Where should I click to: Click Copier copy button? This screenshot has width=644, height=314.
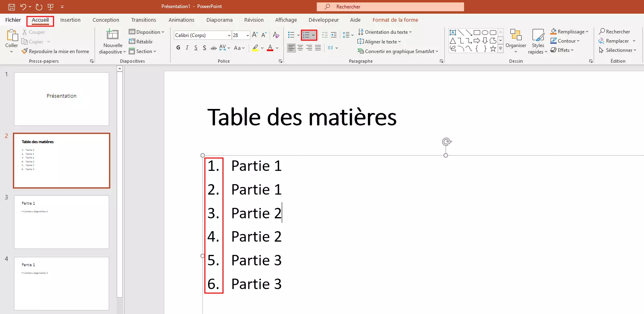(x=33, y=42)
